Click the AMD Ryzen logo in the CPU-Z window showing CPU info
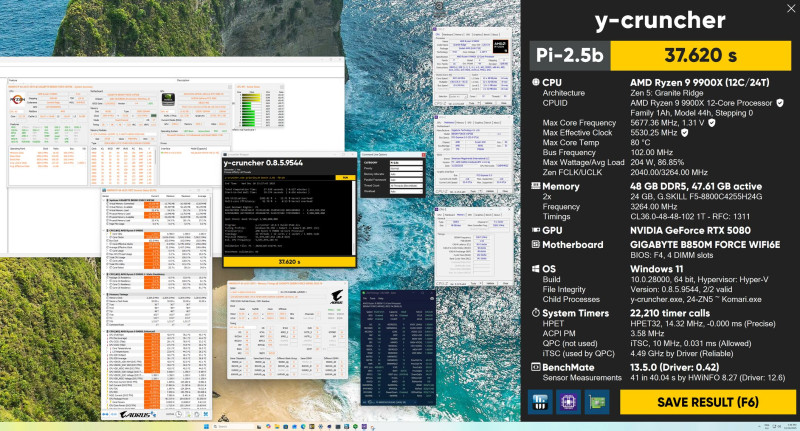 [501, 46]
